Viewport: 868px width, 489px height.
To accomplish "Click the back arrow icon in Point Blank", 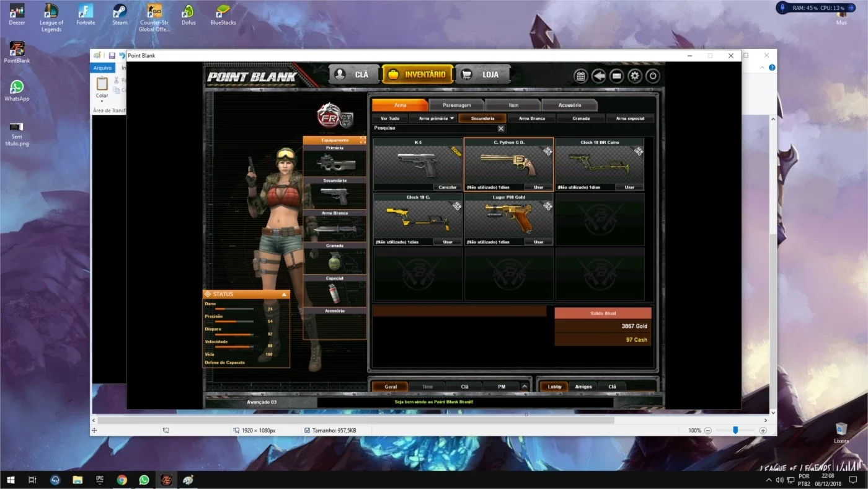I will point(598,76).
